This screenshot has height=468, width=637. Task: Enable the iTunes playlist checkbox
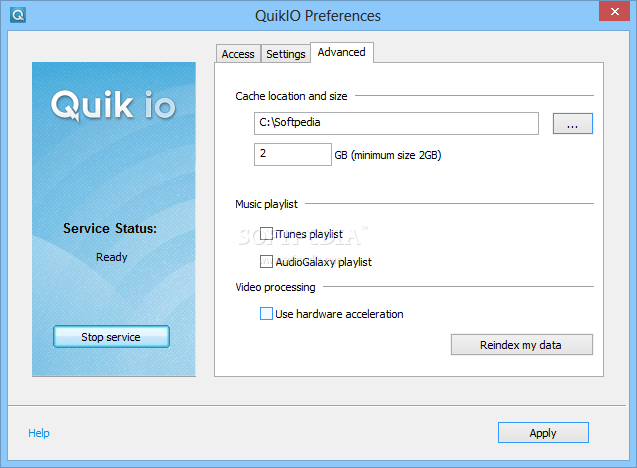(x=266, y=234)
